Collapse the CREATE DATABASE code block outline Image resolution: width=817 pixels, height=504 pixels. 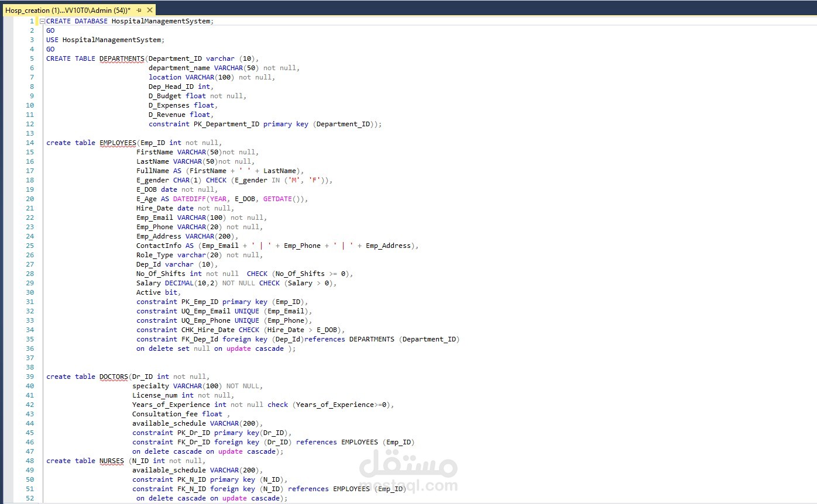(x=42, y=21)
